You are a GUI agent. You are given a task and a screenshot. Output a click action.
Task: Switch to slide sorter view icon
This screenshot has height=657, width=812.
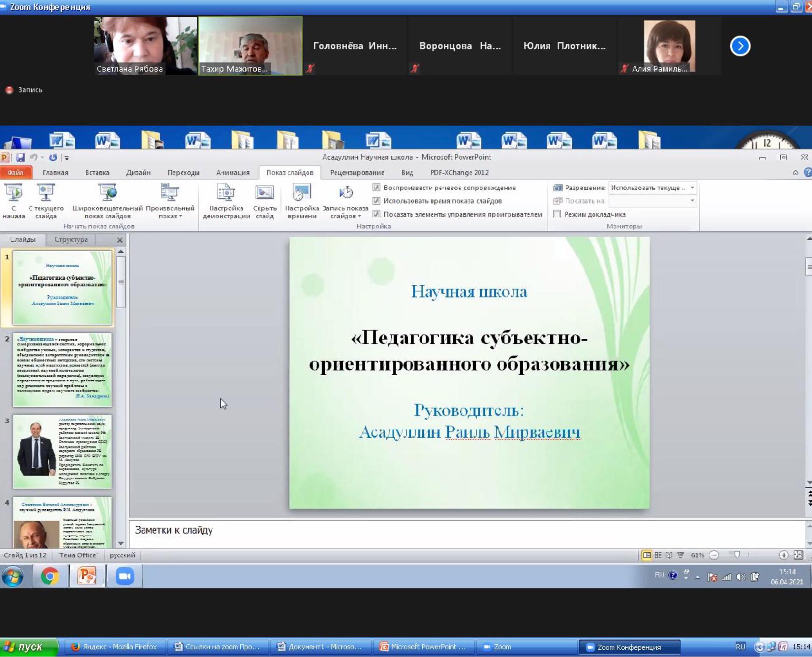click(x=658, y=555)
